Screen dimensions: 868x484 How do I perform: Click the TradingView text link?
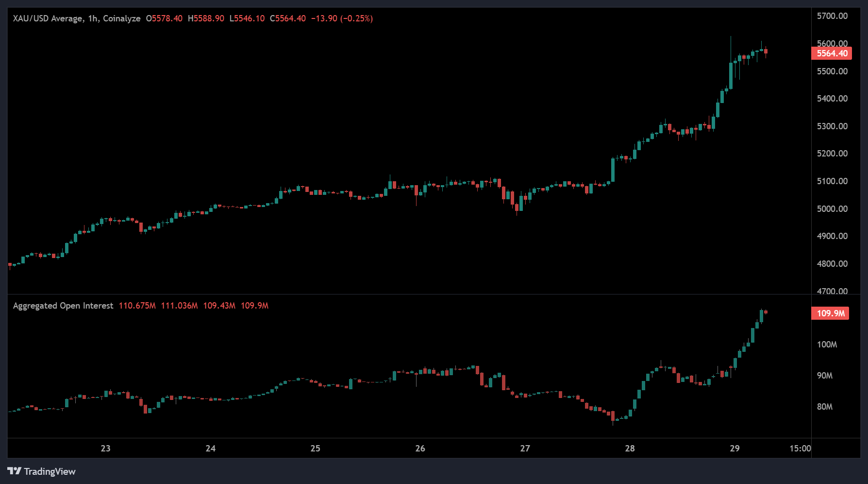[x=50, y=471]
